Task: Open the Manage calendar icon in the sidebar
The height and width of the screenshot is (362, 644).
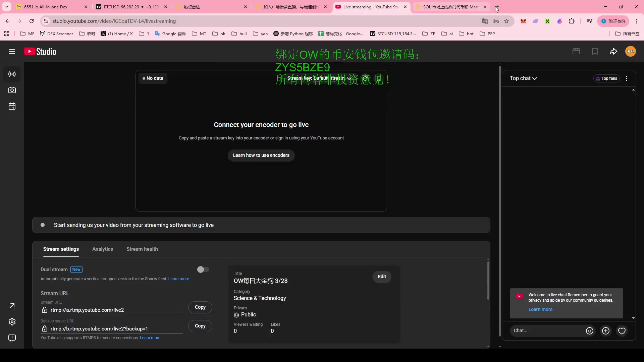Action: pos(12,106)
